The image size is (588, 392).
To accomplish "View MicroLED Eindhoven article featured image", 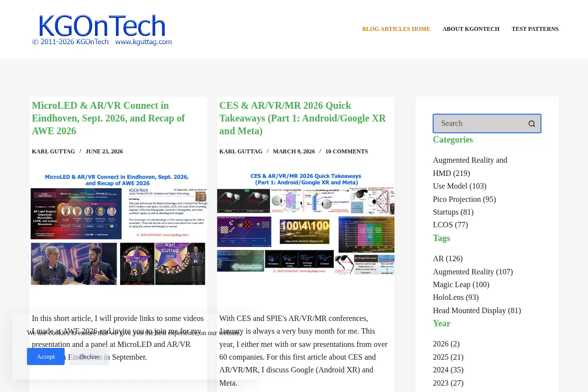I will [118, 229].
